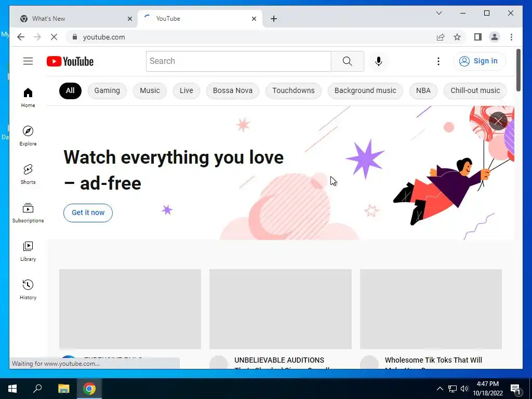Image resolution: width=532 pixels, height=399 pixels.
Task: Show hidden system tray icons
Action: 440,389
